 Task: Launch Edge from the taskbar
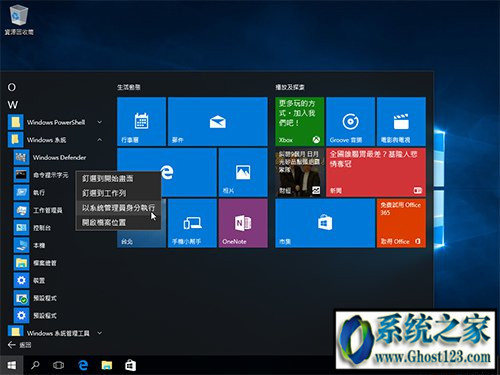tap(83, 365)
